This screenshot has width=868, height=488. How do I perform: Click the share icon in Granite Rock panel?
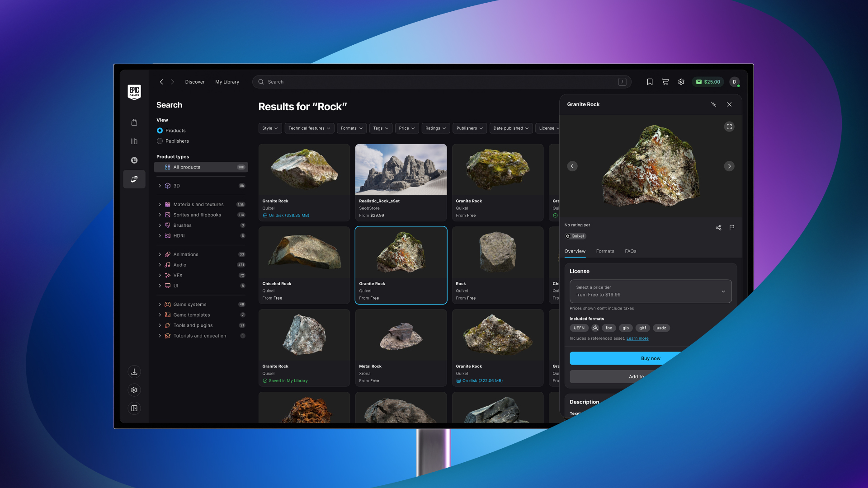point(718,227)
